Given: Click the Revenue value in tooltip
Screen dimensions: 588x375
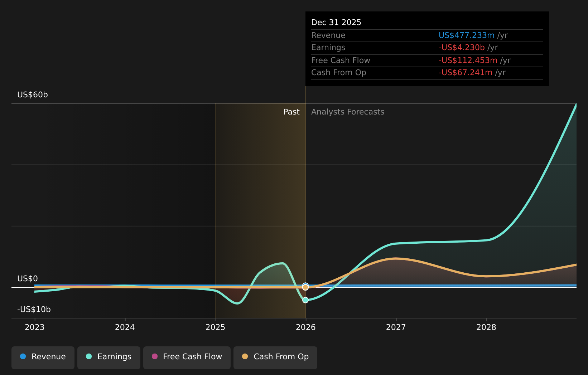Looking at the screenshot, I should point(466,35).
